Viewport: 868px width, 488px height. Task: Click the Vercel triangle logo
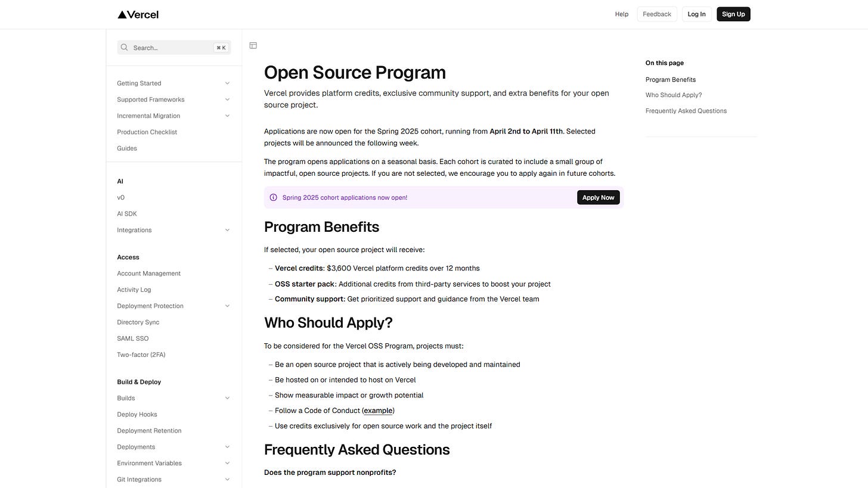click(x=122, y=15)
